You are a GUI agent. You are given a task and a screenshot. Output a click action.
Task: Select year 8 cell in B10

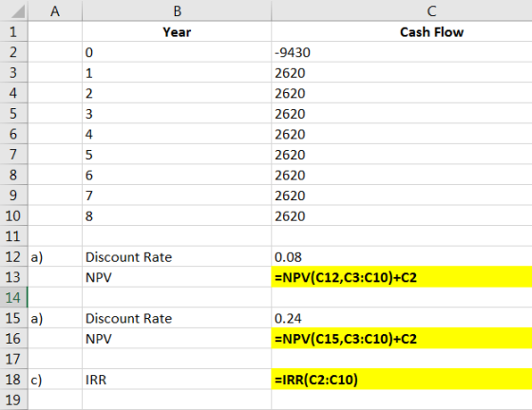click(x=177, y=215)
